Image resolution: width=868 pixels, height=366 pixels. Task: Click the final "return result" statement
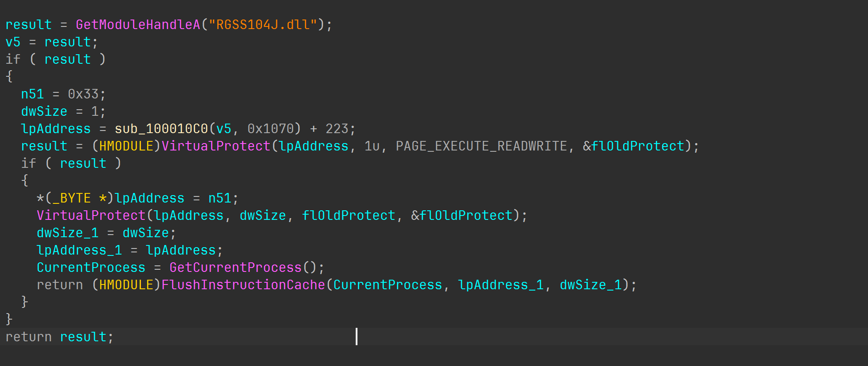pyautogui.click(x=59, y=337)
